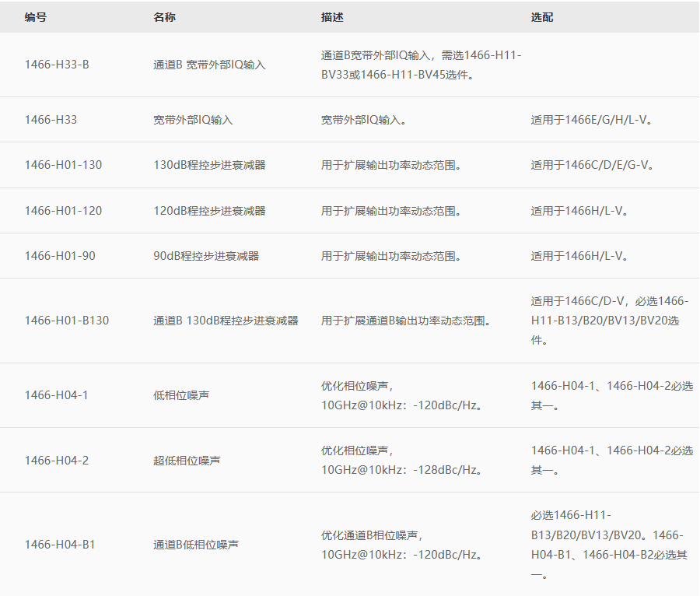Select the 1466-H01-130 model number
Screen dimensions: 700x596
[63, 165]
